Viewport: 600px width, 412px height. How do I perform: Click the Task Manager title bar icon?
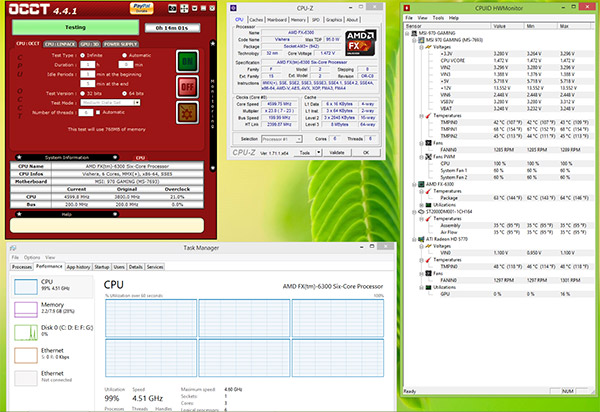tap(13, 248)
